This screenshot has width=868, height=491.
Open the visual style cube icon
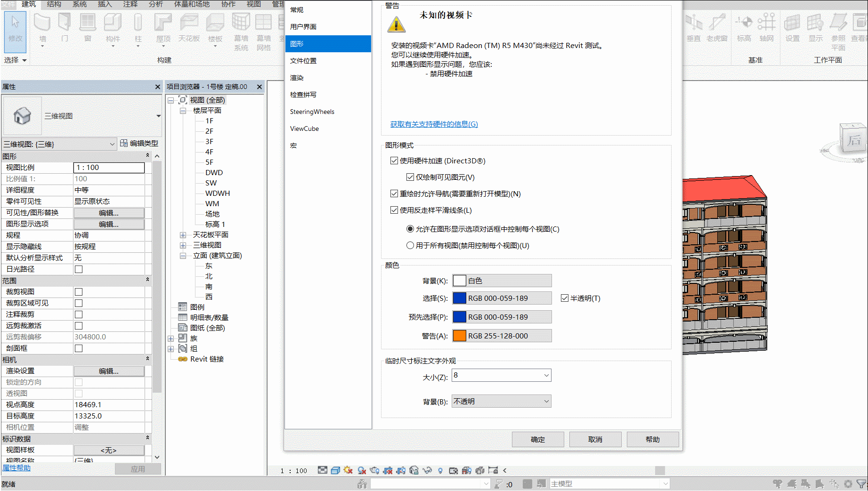(335, 470)
